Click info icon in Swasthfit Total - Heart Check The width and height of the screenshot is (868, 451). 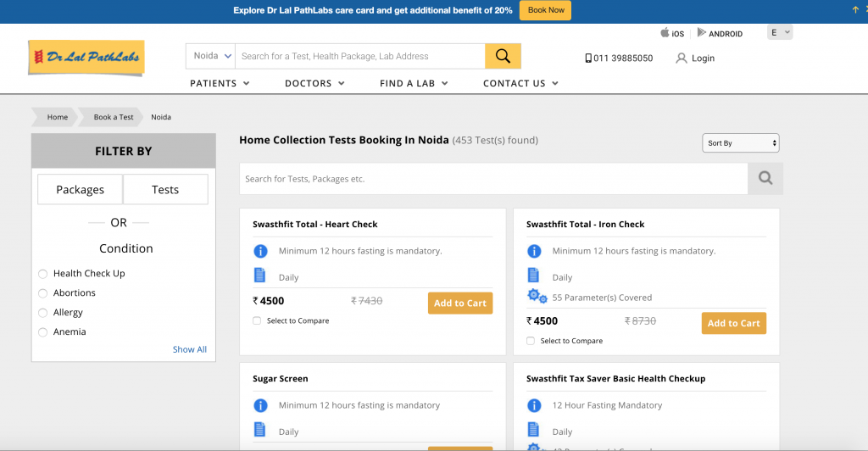click(x=260, y=251)
